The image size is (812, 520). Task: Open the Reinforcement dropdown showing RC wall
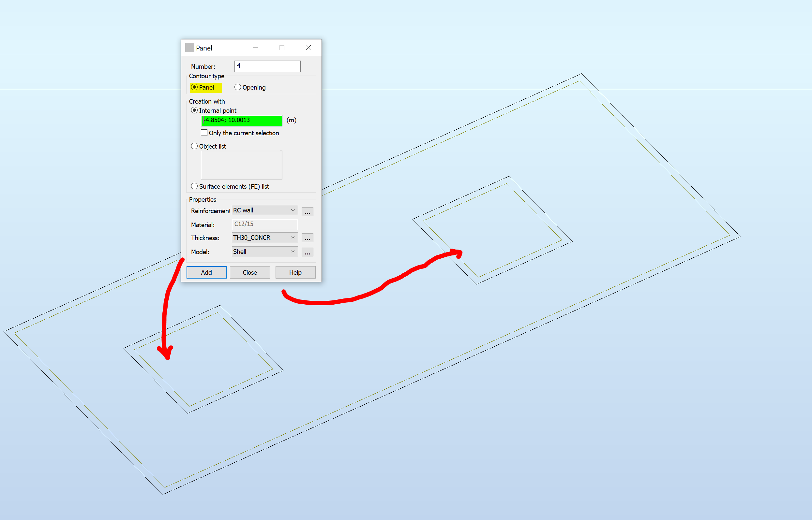click(x=264, y=210)
